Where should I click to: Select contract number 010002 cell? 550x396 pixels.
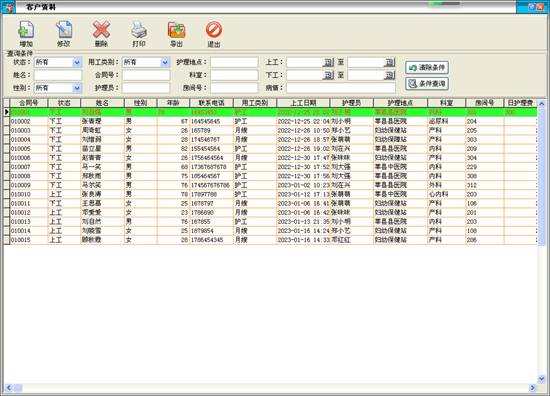coord(29,121)
